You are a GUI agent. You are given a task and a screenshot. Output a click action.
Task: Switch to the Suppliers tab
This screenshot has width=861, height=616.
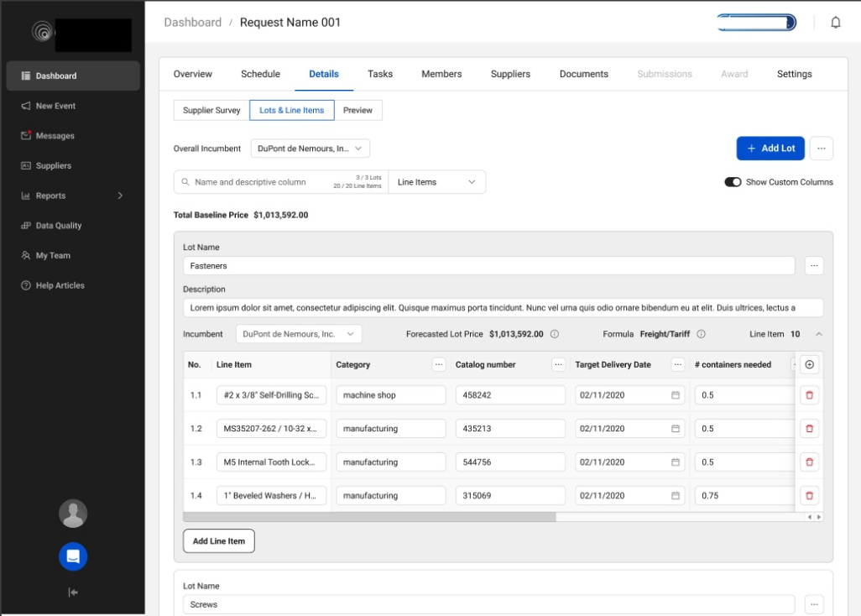[x=510, y=74]
